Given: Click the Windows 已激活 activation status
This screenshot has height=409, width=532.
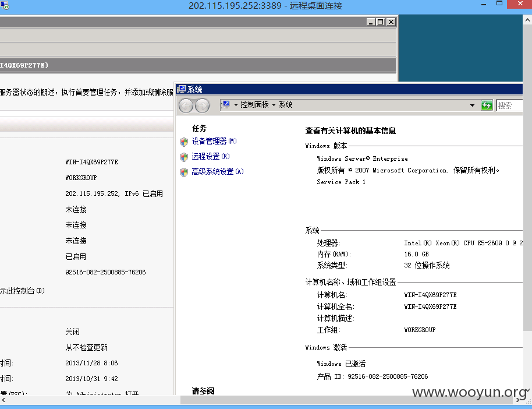Looking at the screenshot, I should [341, 364].
